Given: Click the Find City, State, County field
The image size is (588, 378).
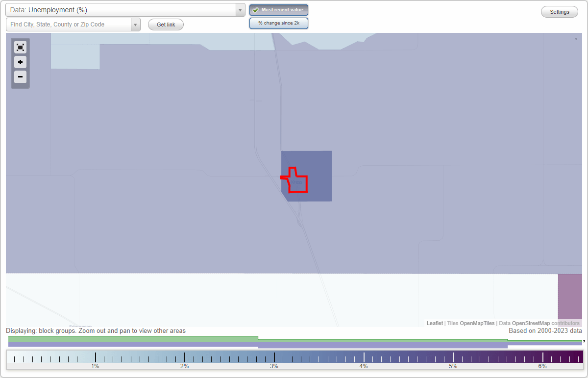Looking at the screenshot, I should click(x=69, y=25).
